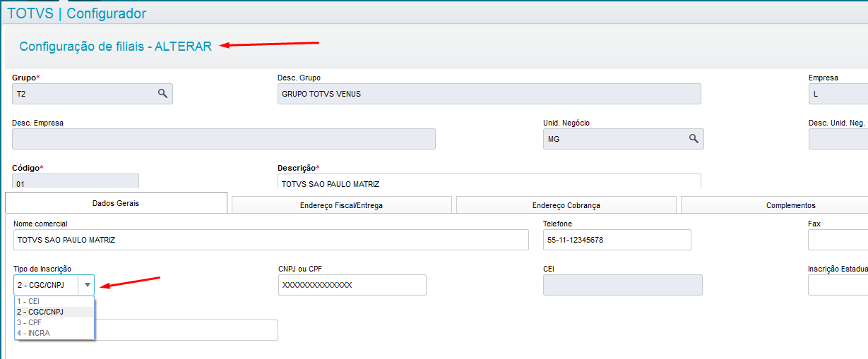Click the Inscrição Estadual input field

point(838,285)
